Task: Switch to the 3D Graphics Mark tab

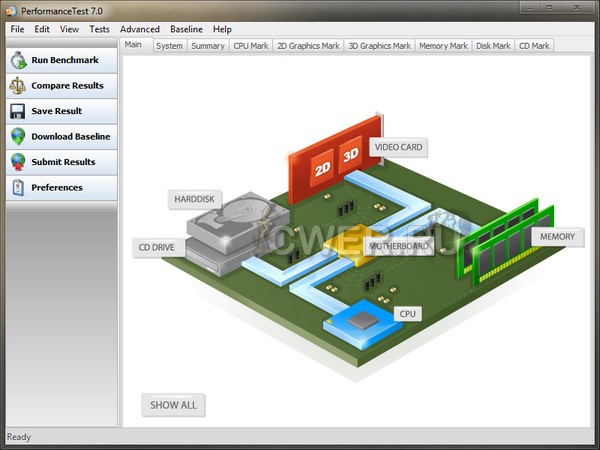Action: [x=379, y=46]
